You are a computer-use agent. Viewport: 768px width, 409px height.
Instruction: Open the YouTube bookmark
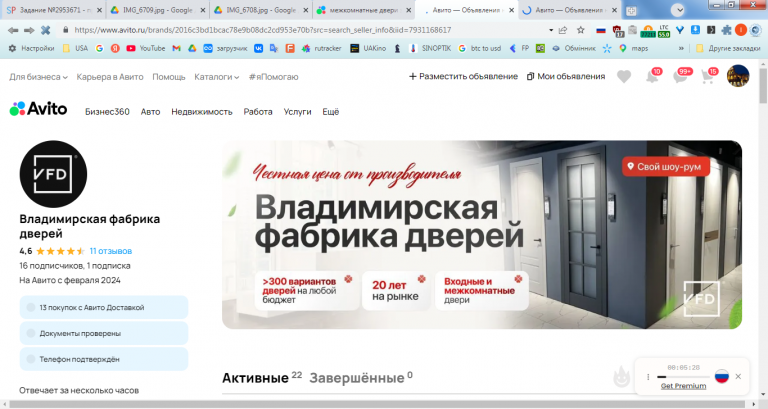[x=145, y=48]
